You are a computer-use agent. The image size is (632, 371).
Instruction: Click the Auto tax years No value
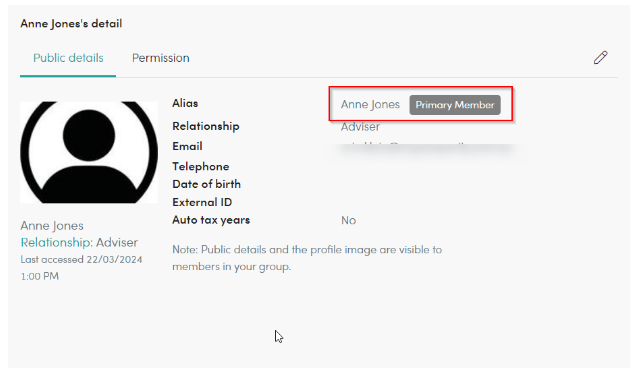(348, 220)
